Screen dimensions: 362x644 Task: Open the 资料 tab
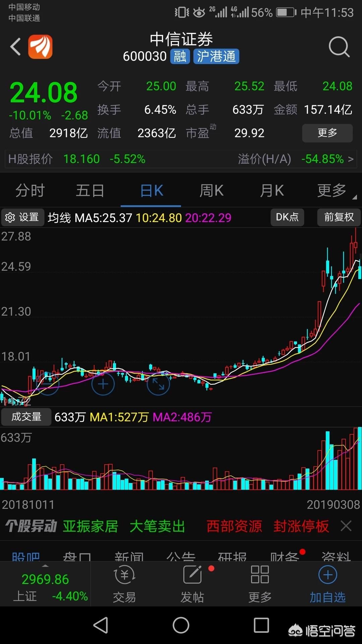(x=336, y=556)
